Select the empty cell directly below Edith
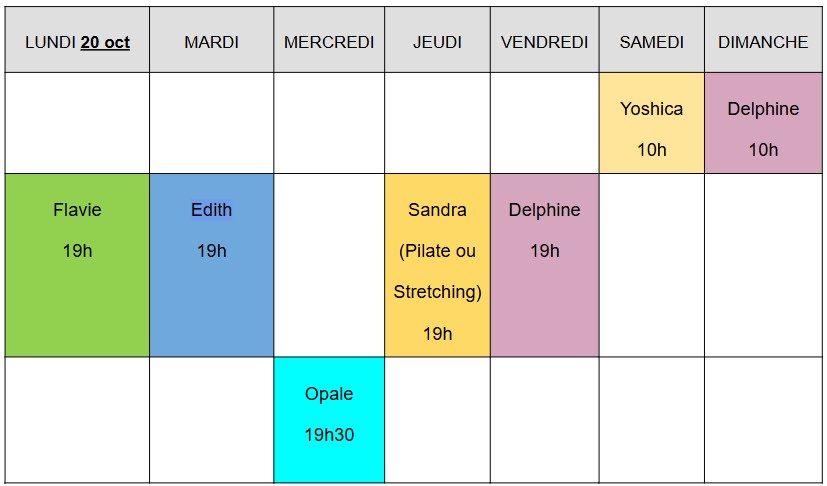 (x=211, y=419)
